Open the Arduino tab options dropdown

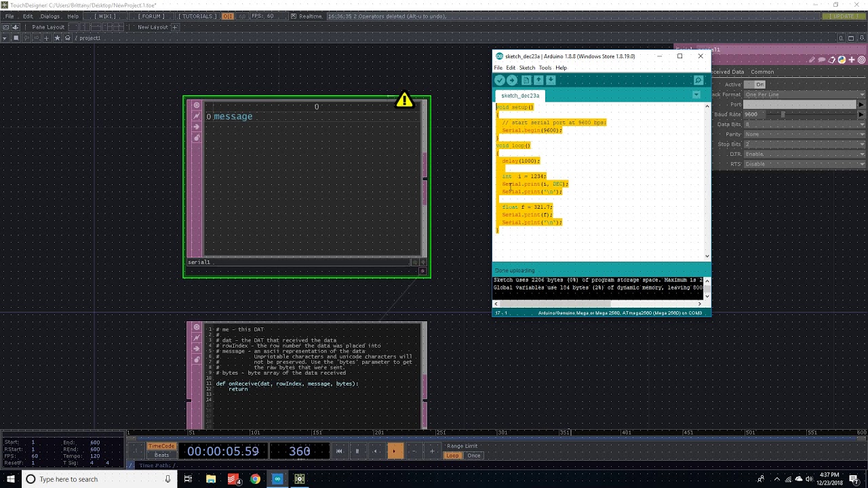[696, 95]
